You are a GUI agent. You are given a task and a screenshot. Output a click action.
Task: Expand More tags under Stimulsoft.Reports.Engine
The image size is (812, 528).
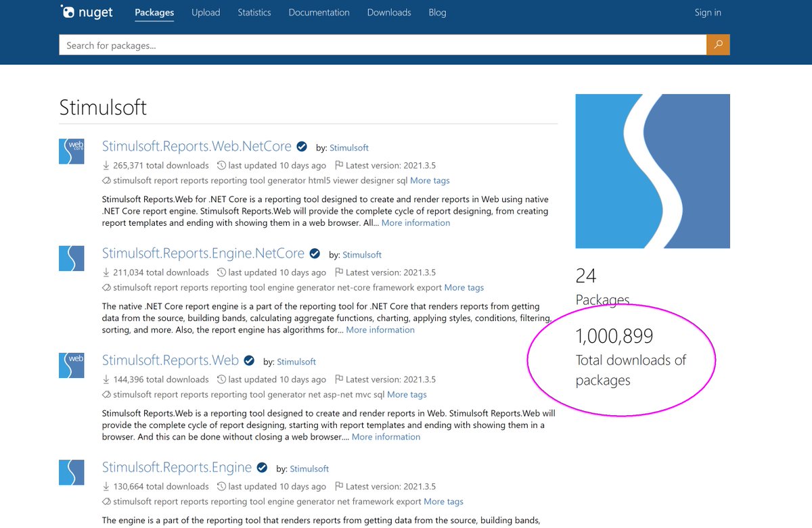click(x=443, y=501)
